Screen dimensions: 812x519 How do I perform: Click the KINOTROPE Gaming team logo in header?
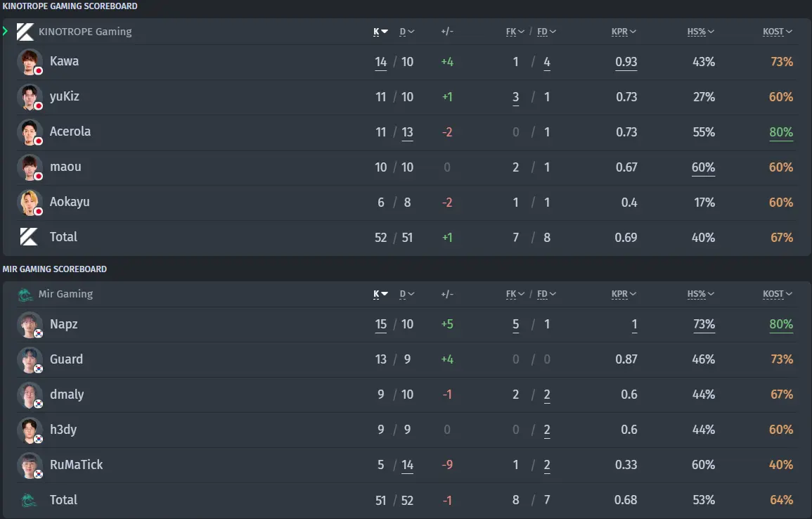25,32
